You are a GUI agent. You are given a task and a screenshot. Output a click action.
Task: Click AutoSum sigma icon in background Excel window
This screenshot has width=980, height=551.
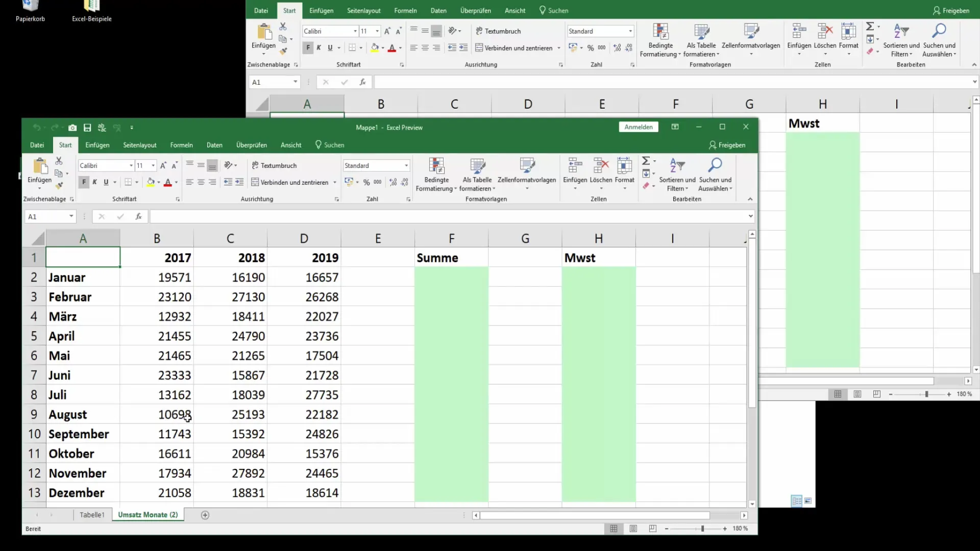point(870,26)
